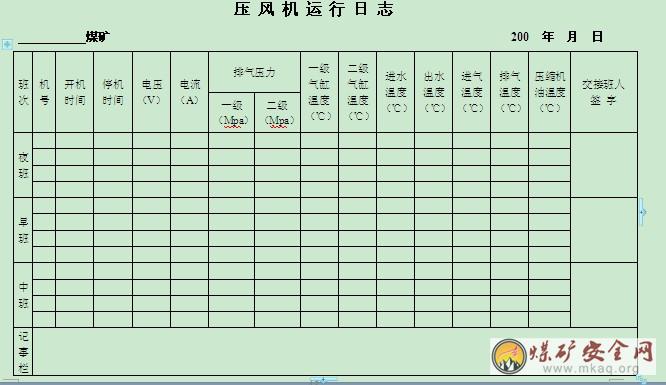Click the 开机时间 header cell
The height and width of the screenshot is (385, 666).
[75, 92]
